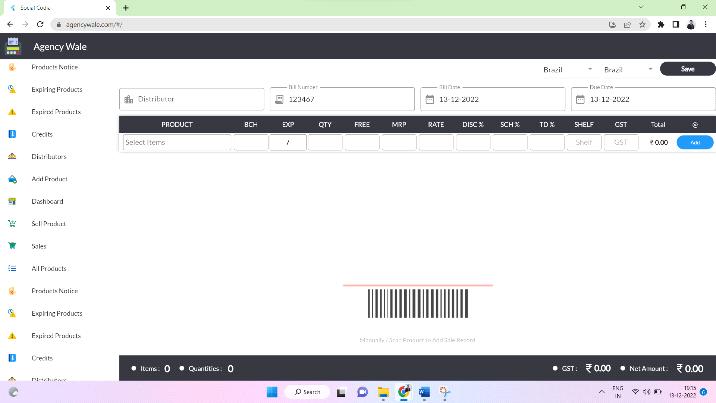This screenshot has width=716, height=403.
Task: Select the Sell Product menu item
Action: coord(48,224)
